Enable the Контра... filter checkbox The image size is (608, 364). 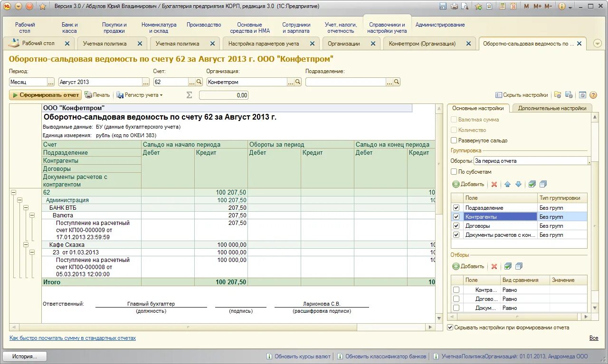tap(456, 290)
